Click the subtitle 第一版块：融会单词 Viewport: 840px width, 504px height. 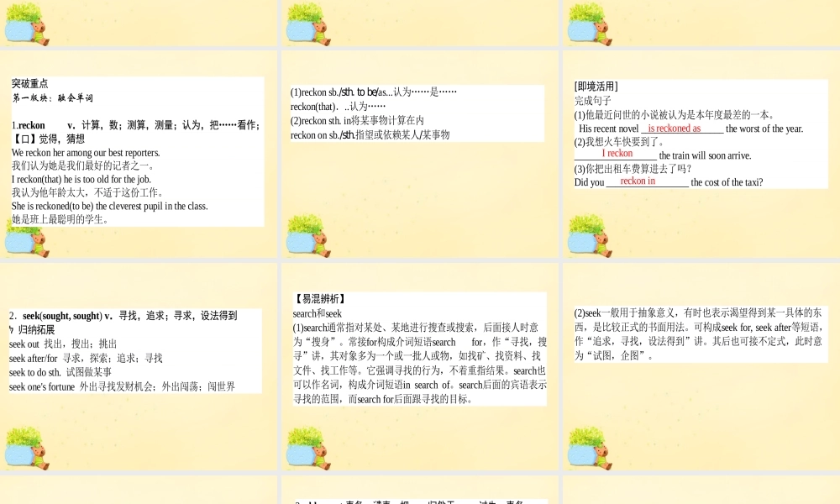click(x=52, y=98)
